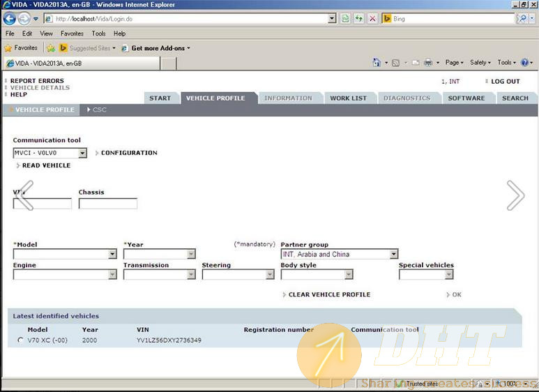
Task: Open the Tools command bar menu
Action: pyautogui.click(x=507, y=63)
